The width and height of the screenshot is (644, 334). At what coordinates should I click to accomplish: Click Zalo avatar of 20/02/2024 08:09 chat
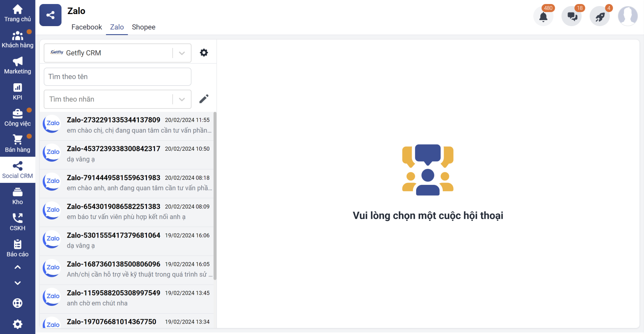[x=52, y=211]
